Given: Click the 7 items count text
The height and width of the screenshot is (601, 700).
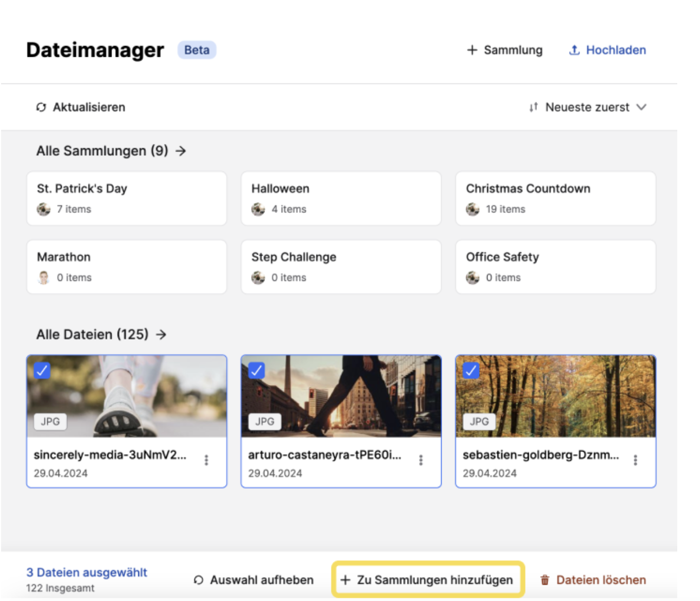Looking at the screenshot, I should click(74, 209).
